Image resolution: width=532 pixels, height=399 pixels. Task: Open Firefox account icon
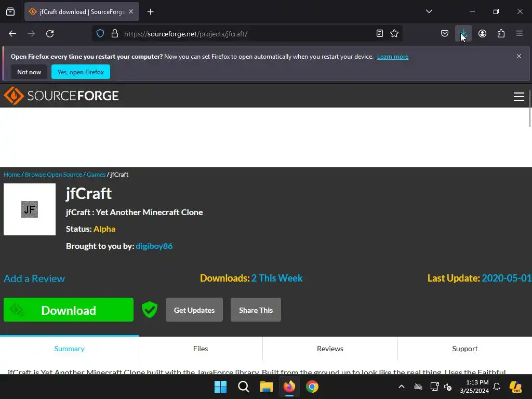[x=482, y=33]
